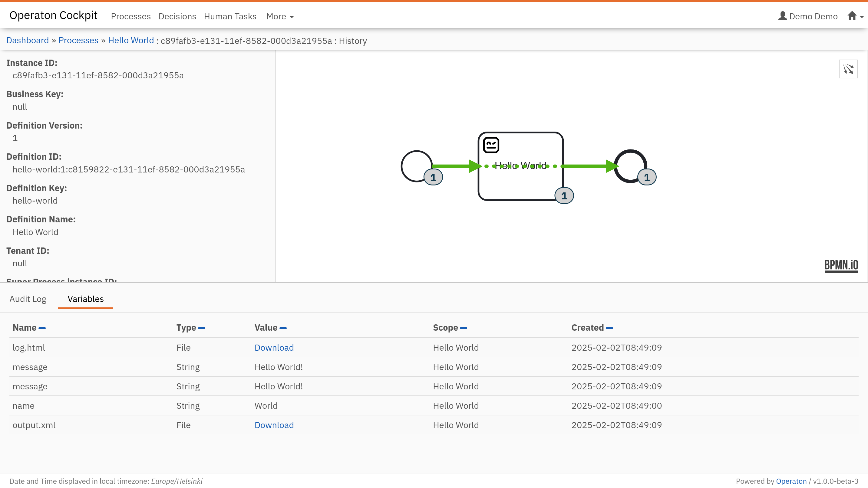Go to Processes breadcrumb link
Image resolution: width=868 pixels, height=488 pixels.
(x=78, y=41)
